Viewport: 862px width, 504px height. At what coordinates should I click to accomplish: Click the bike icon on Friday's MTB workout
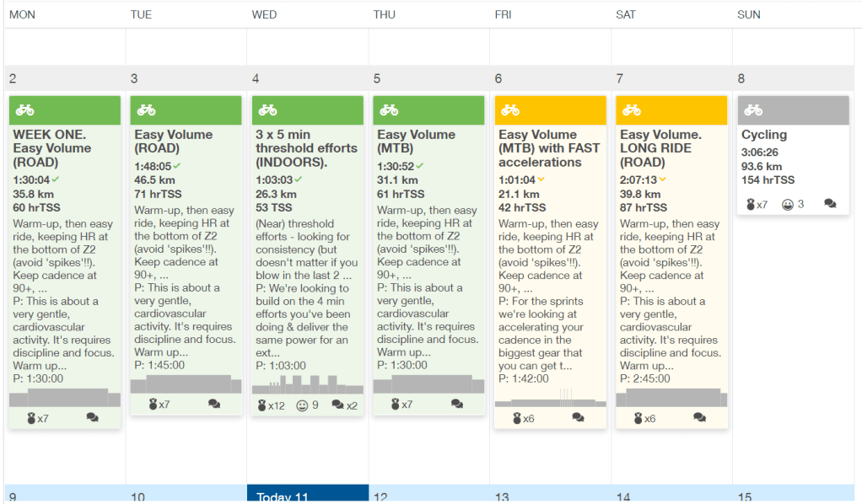(x=510, y=110)
